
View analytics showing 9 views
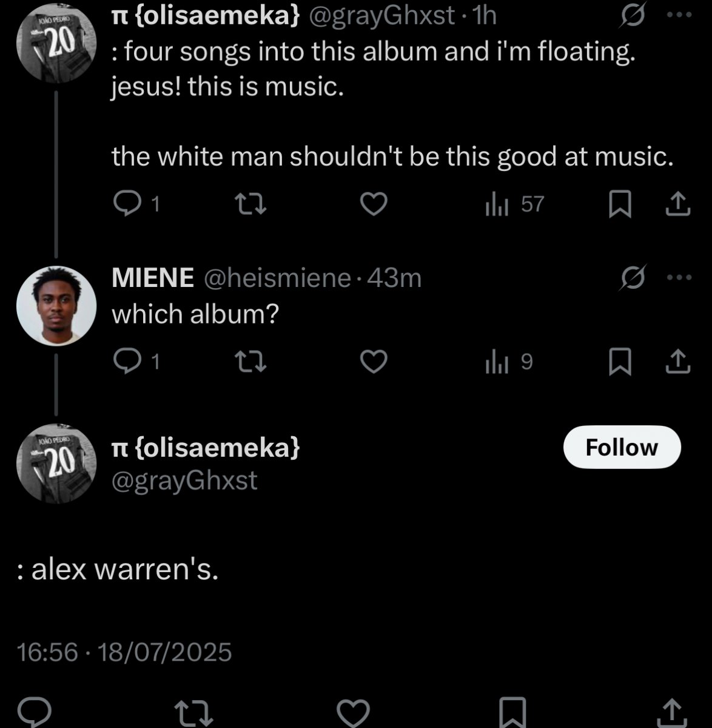508,362
